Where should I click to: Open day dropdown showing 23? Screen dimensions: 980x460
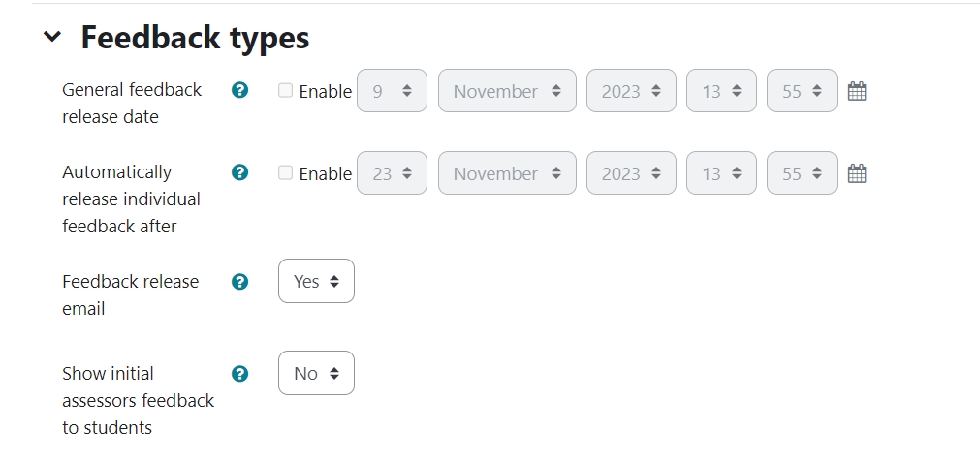tap(392, 173)
